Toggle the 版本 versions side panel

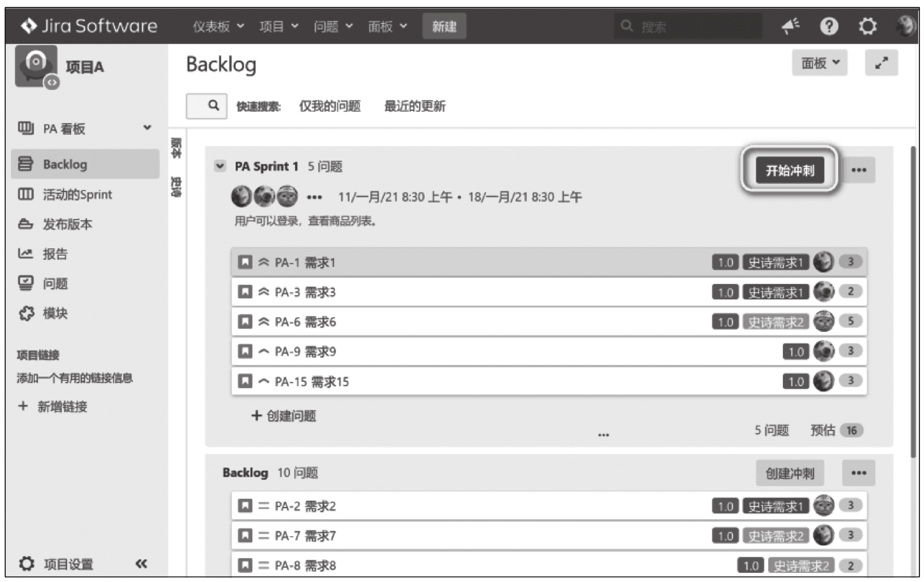pyautogui.click(x=177, y=148)
